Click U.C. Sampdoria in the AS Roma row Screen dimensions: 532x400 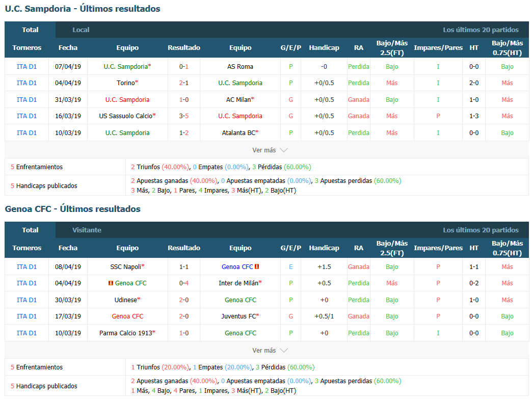tap(125, 67)
